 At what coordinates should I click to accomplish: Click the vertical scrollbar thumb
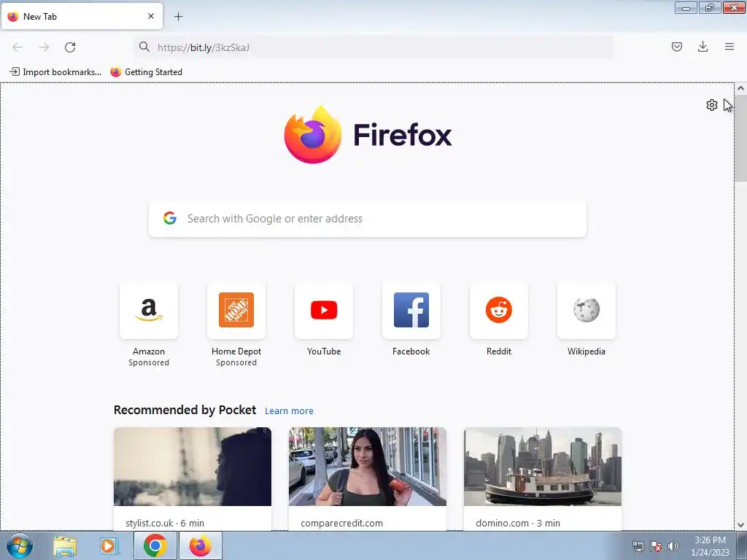740,138
